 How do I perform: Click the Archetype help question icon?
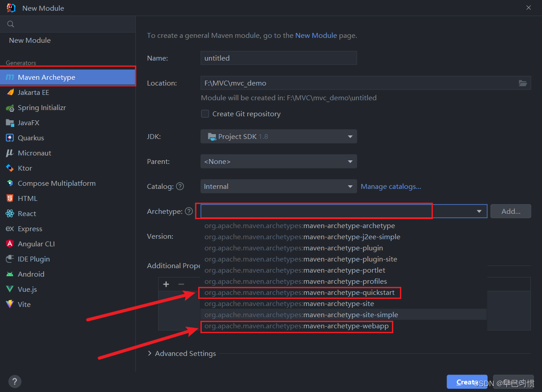pyautogui.click(x=189, y=212)
